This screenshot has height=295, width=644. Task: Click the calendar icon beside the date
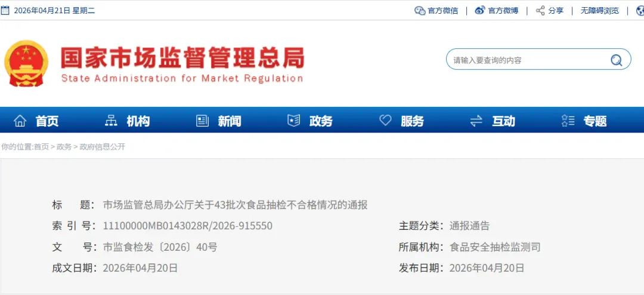tap(5, 11)
